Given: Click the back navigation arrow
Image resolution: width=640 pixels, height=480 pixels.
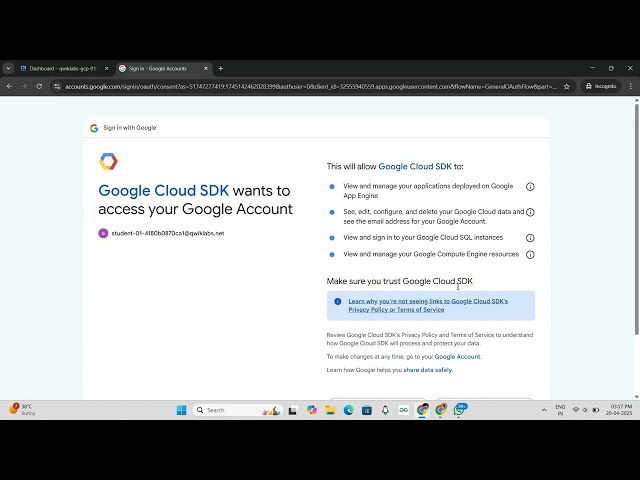Looking at the screenshot, I should tap(9, 87).
